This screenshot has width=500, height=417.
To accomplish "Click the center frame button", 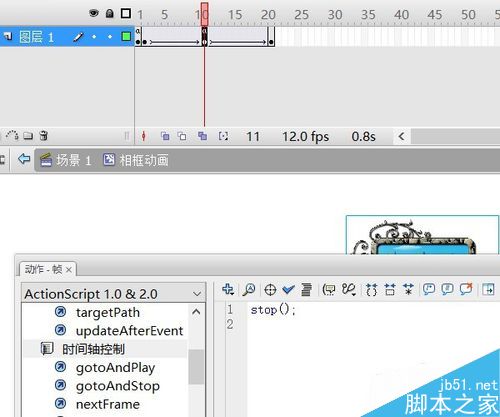I will [144, 136].
